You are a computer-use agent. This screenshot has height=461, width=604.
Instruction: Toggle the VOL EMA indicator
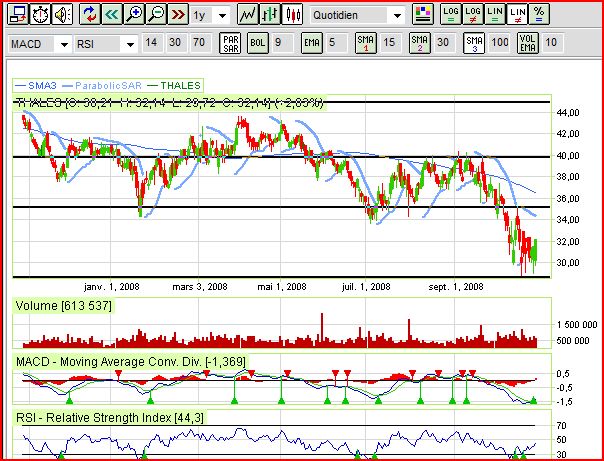click(x=528, y=43)
